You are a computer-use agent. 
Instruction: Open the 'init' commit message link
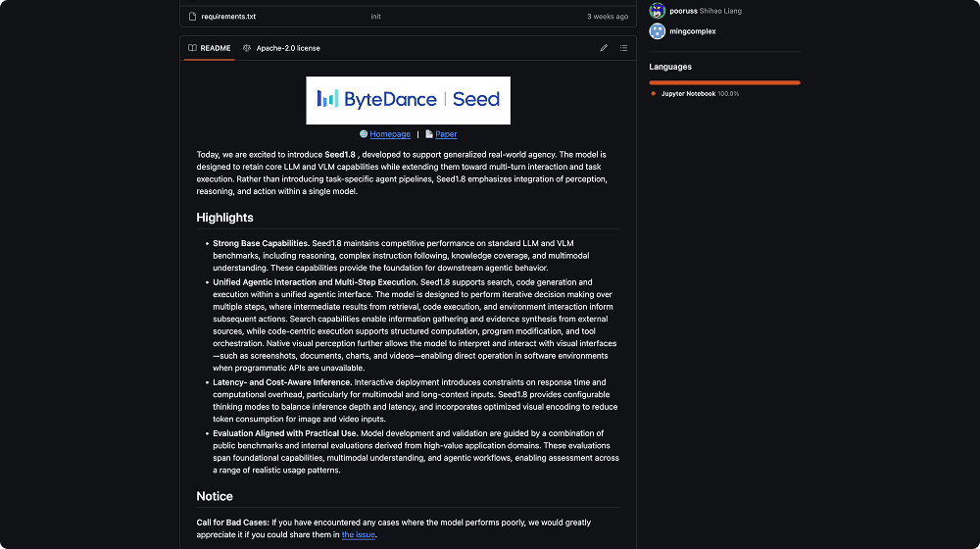[375, 17]
